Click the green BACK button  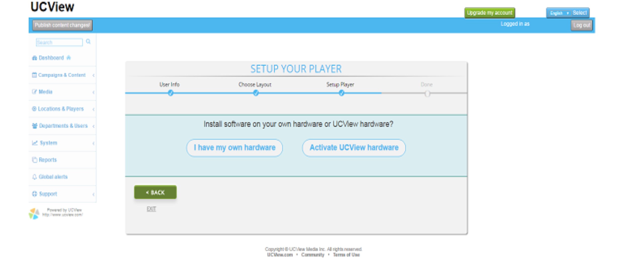coord(155,192)
